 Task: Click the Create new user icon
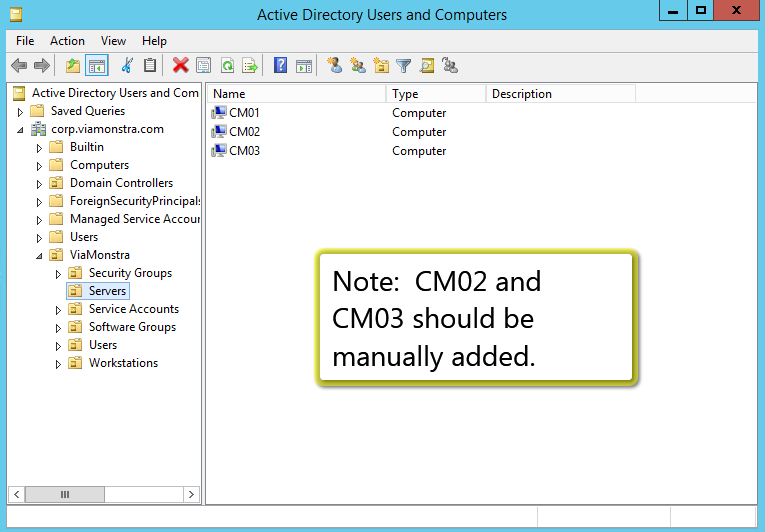point(334,66)
